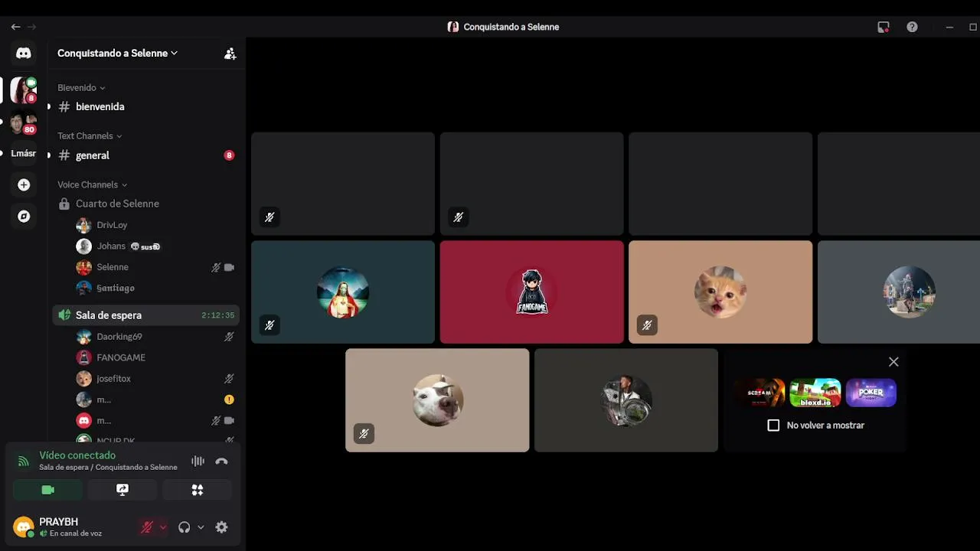Screen dimensions: 980x551
Task: Click Sala de espera / Conquistando a Selenne link
Action: (108, 468)
